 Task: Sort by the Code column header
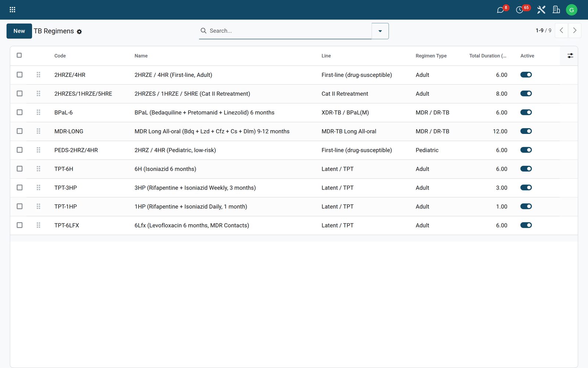pos(60,56)
